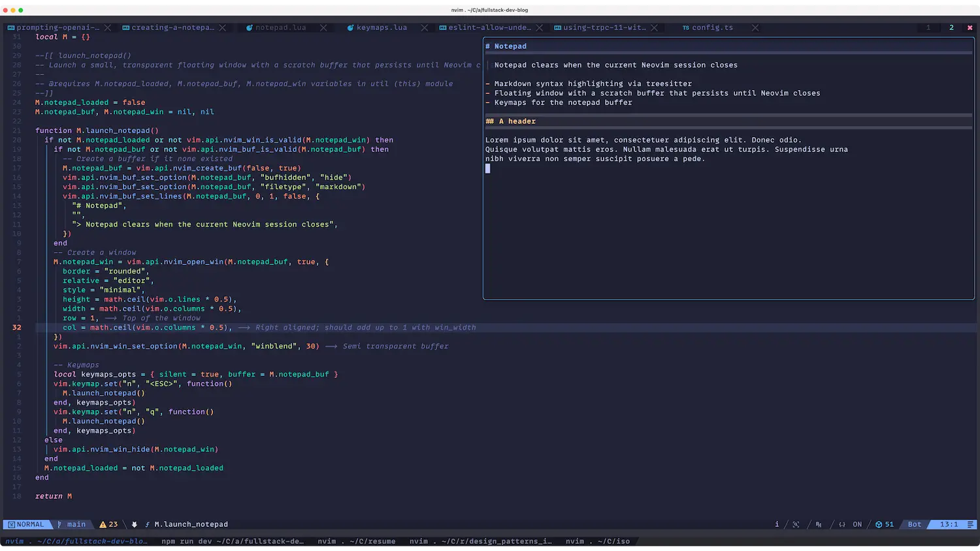Click the 13:1 cursor position indicator
This screenshot has height=551, width=980.
pos(949,524)
